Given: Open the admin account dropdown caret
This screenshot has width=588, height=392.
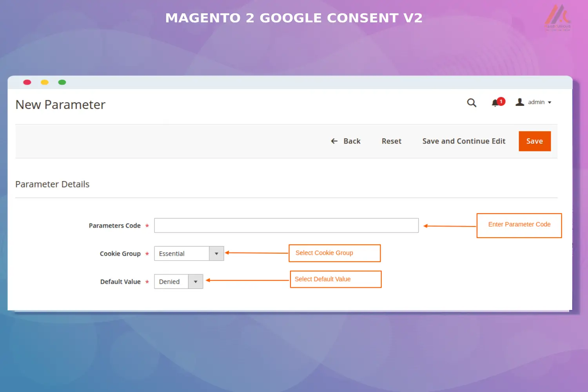Looking at the screenshot, I should [x=550, y=102].
